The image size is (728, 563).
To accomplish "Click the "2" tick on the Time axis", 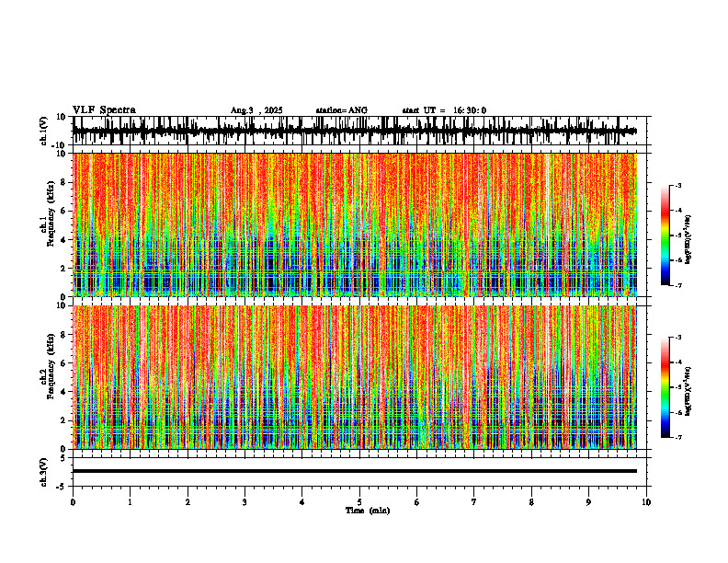I will pos(188,502).
